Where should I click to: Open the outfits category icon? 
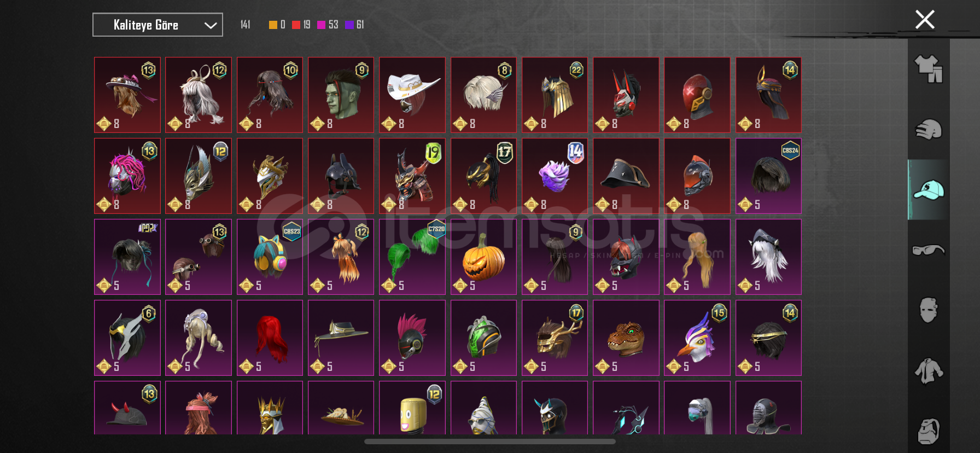[x=929, y=69]
